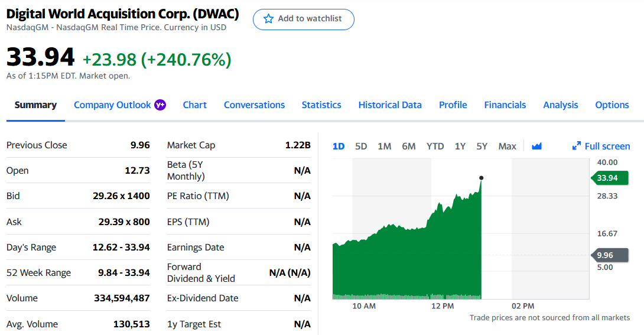Open the Analysis tab
Viewport: 644px width, 335px height.
tap(561, 105)
